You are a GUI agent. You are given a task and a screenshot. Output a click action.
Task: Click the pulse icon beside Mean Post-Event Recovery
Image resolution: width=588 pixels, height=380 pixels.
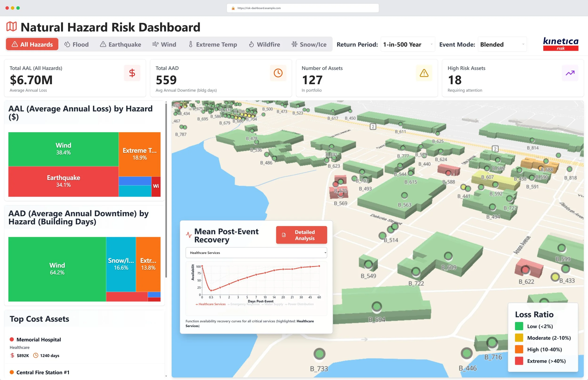pos(189,235)
